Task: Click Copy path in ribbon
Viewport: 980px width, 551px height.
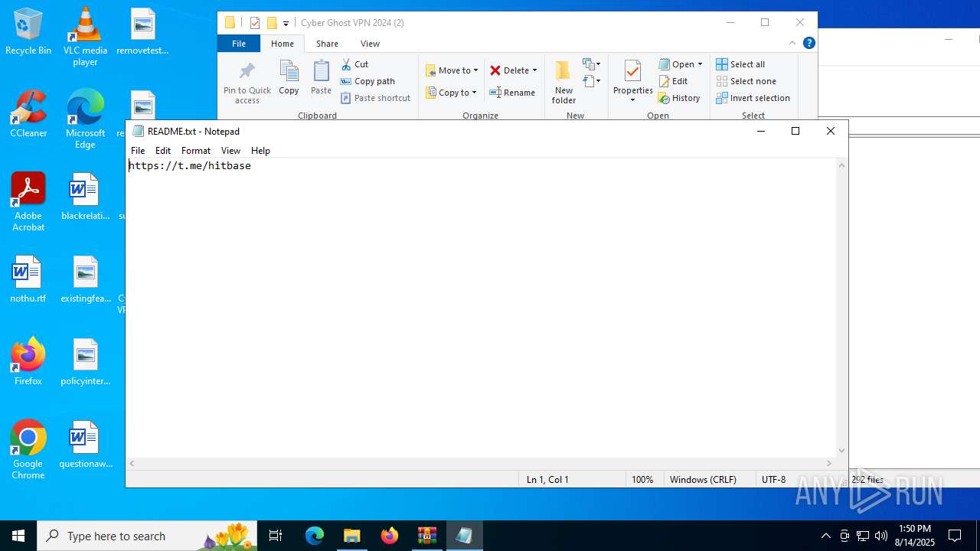Action: click(367, 81)
